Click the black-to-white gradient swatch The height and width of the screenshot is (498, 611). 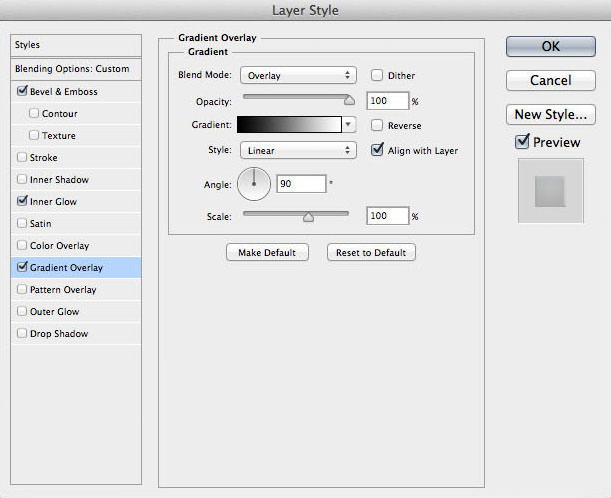click(x=289, y=125)
